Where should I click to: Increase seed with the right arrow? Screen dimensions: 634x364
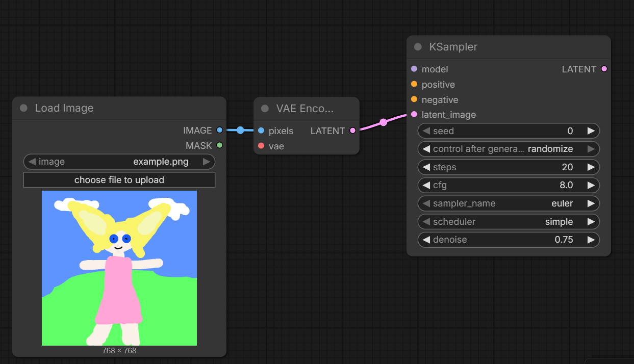click(591, 131)
